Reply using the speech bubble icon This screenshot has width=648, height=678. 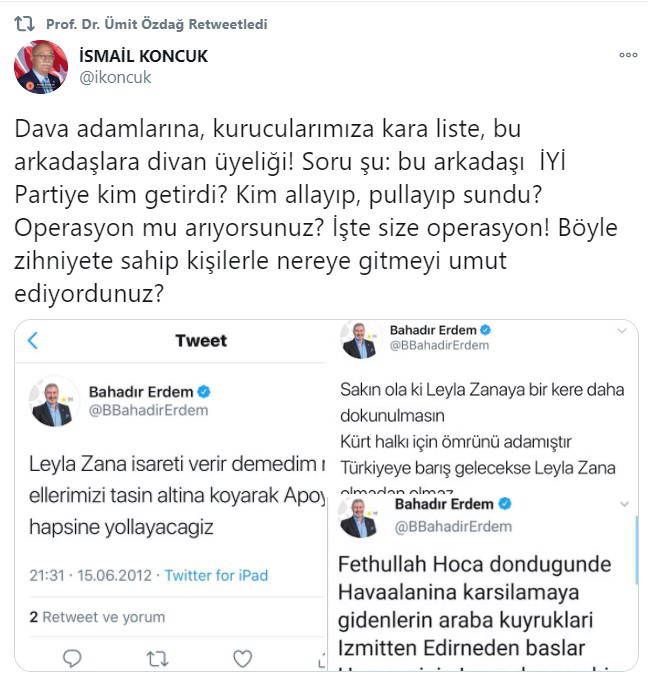[72, 659]
